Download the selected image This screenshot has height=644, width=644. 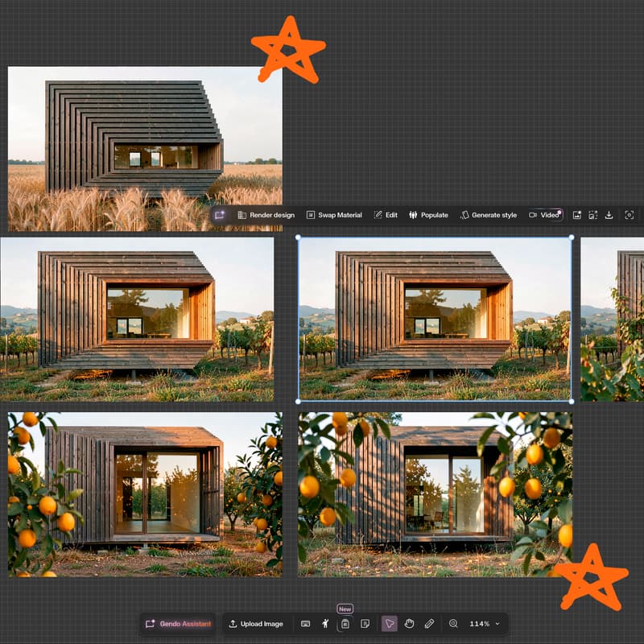(609, 215)
